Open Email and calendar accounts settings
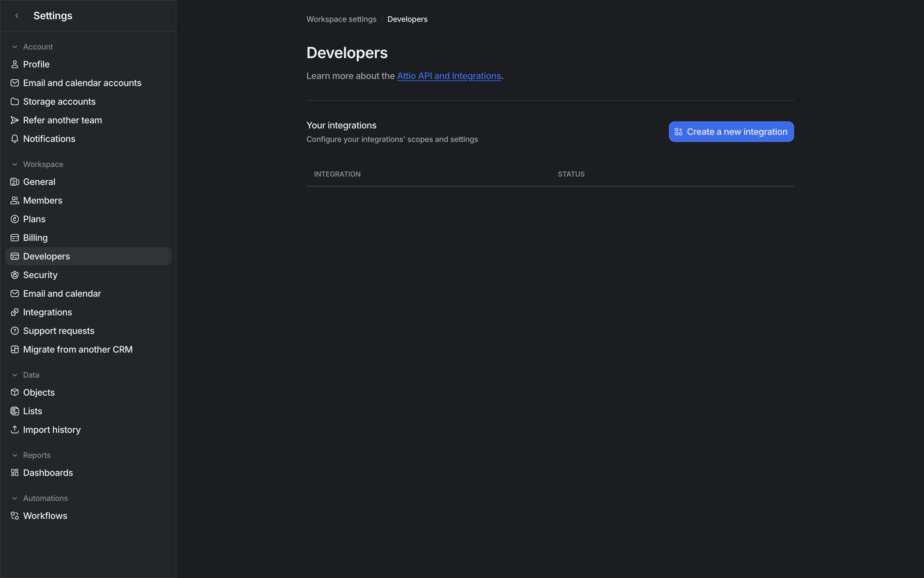The height and width of the screenshot is (578, 924). [88, 83]
